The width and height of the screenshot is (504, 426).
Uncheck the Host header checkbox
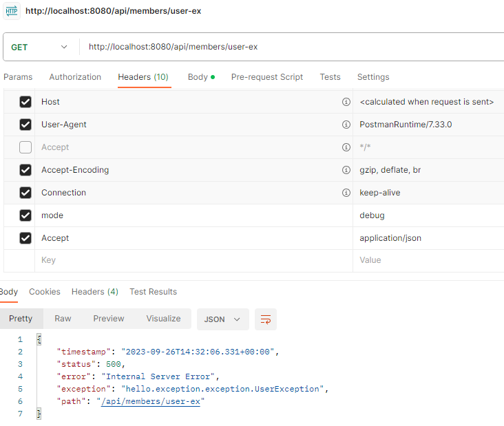pyautogui.click(x=25, y=102)
